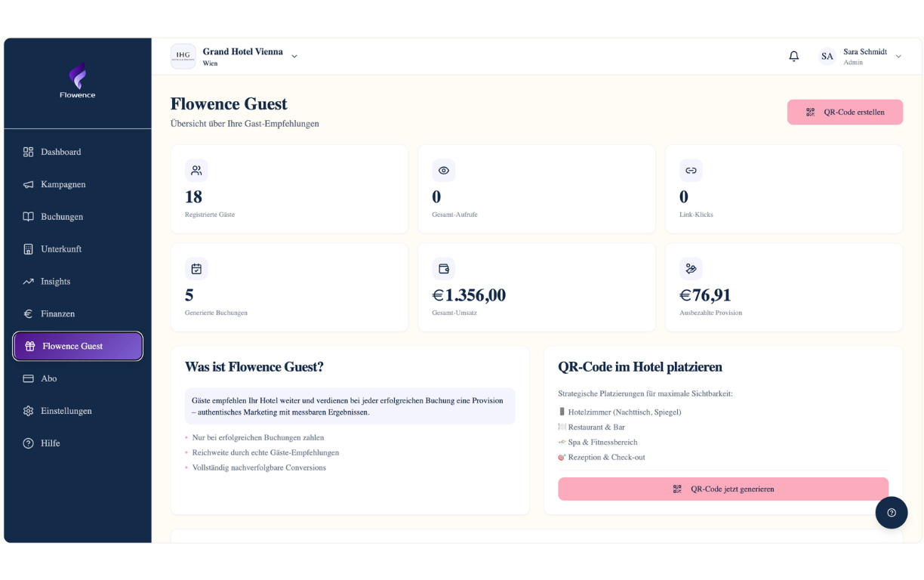Image resolution: width=924 pixels, height=580 pixels.
Task: Open notifications bell icon
Action: [793, 56]
